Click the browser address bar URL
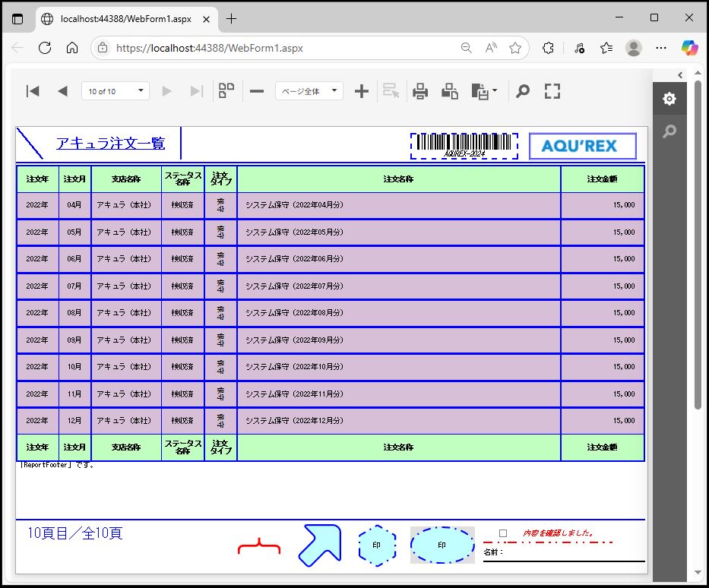The image size is (709, 588). [x=209, y=48]
